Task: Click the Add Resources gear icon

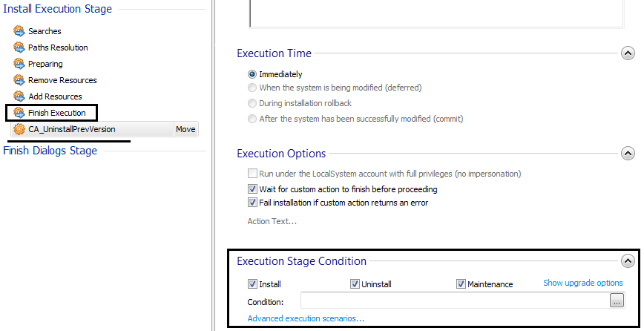Action: pyautogui.click(x=19, y=96)
